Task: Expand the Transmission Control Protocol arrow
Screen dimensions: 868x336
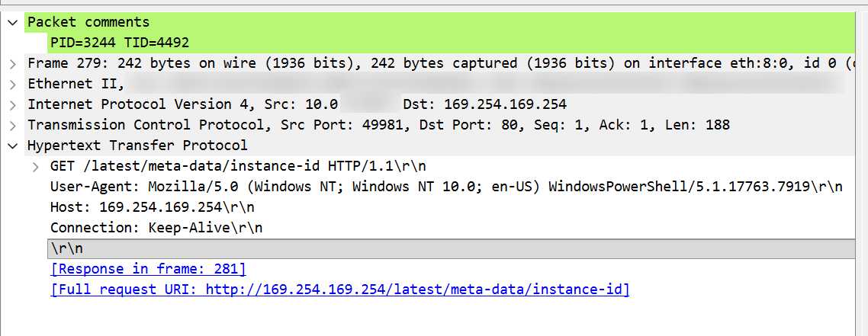Action: pyautogui.click(x=13, y=125)
